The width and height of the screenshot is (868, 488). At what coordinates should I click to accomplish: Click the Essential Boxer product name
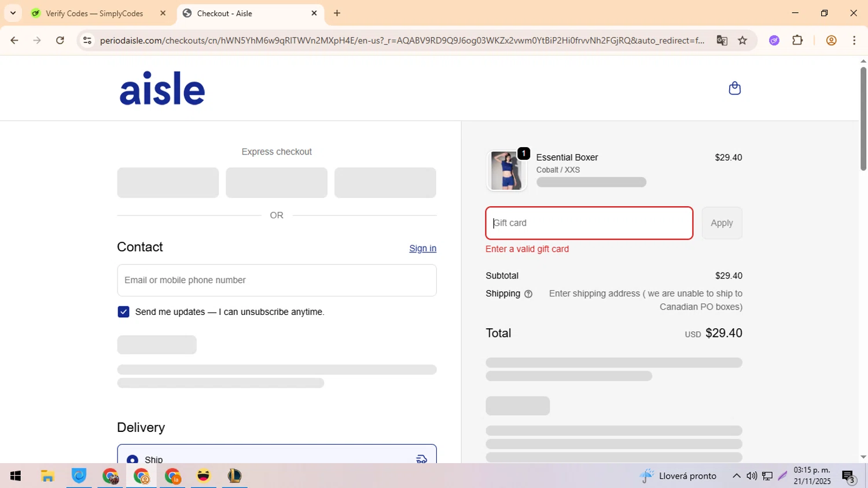(567, 157)
